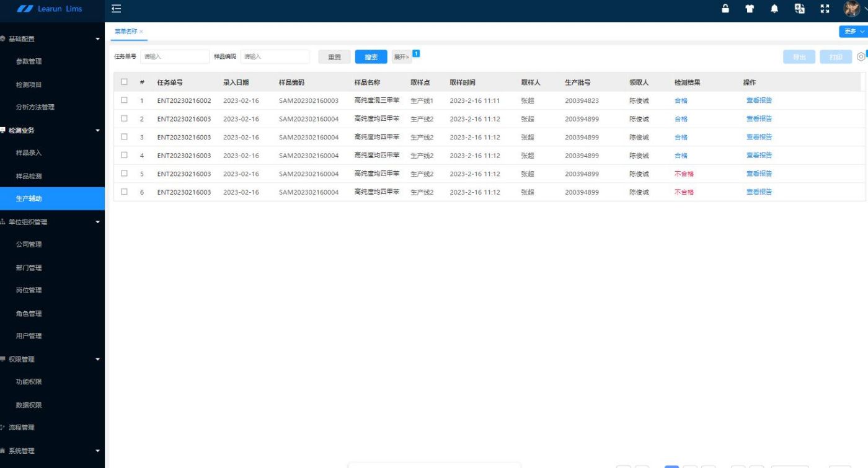Collapse the 权限管理 sidebar group
The width and height of the screenshot is (868, 468).
[97, 359]
